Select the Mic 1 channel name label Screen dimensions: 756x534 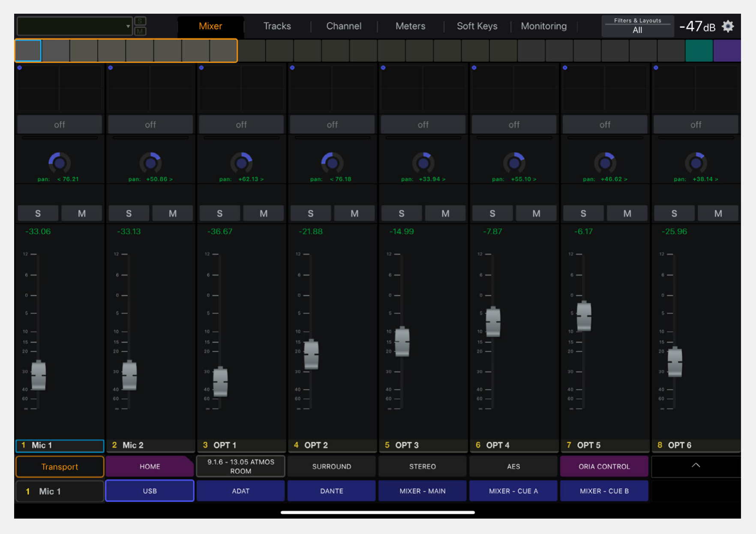tap(60, 445)
